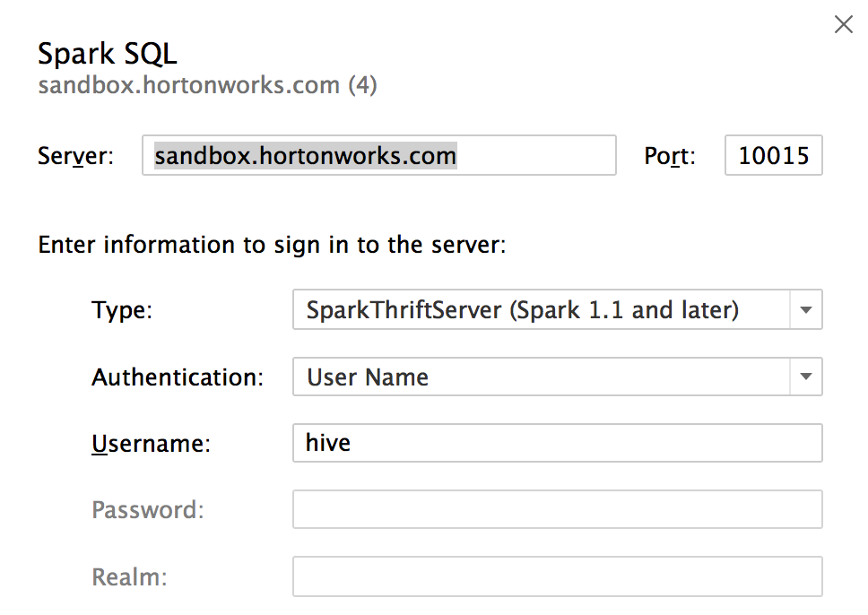Click the empty Password field

557,509
